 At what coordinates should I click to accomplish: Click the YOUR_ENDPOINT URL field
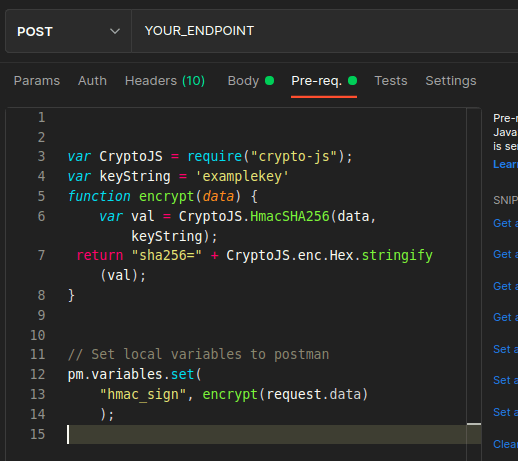tap(325, 31)
